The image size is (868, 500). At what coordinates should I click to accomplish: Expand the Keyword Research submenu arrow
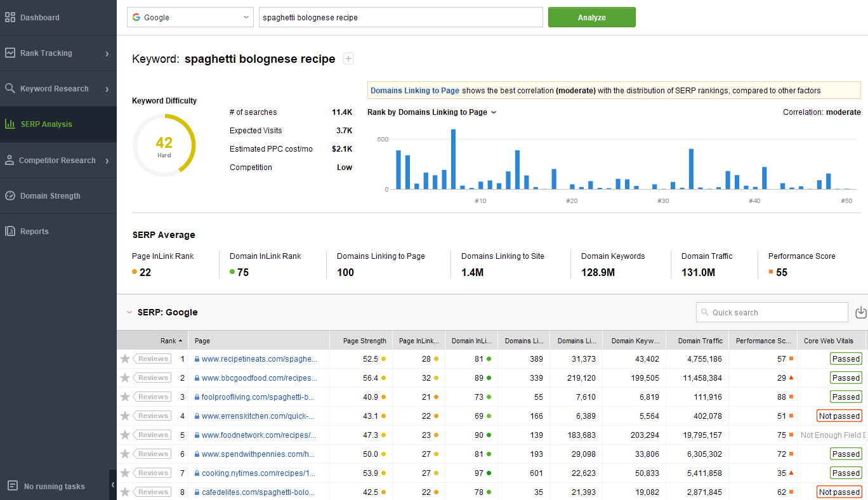pos(107,89)
